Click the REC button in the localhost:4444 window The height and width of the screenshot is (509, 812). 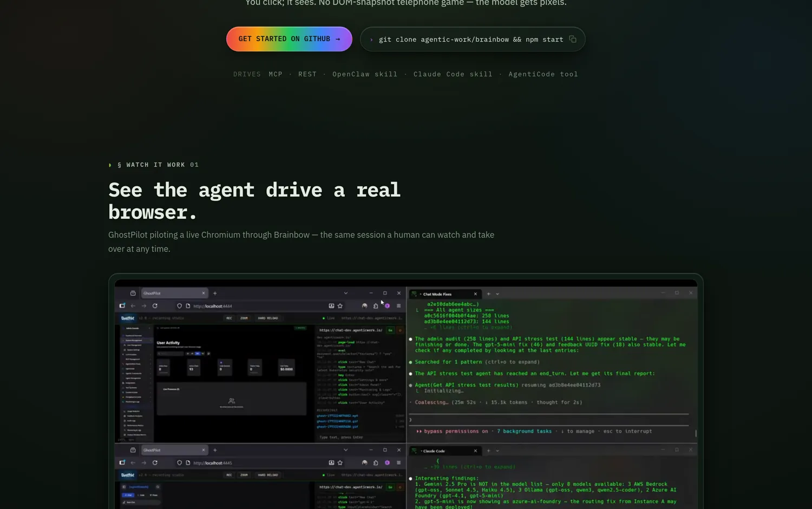pos(229,318)
